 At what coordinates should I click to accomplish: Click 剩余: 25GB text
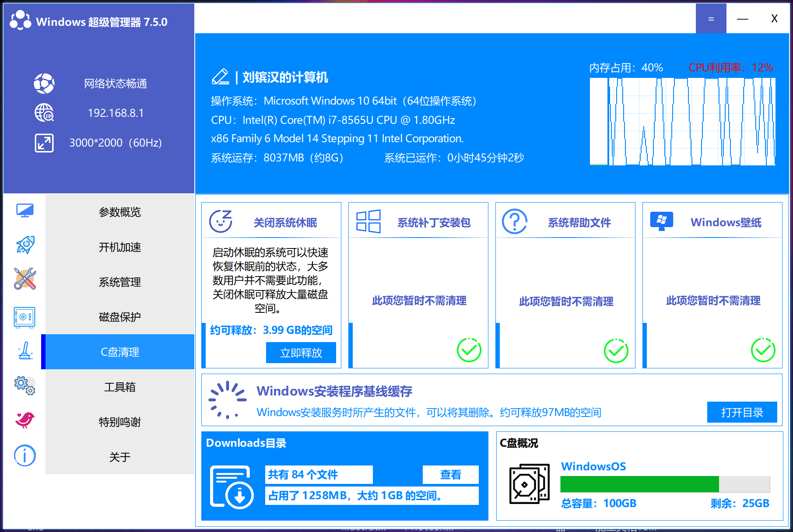[x=740, y=503]
